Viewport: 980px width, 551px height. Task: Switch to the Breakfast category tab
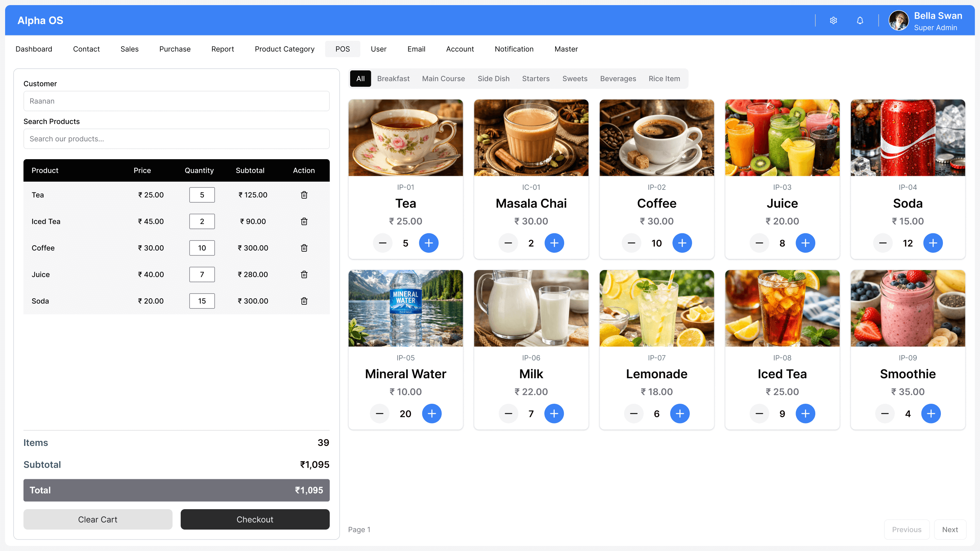coord(393,79)
